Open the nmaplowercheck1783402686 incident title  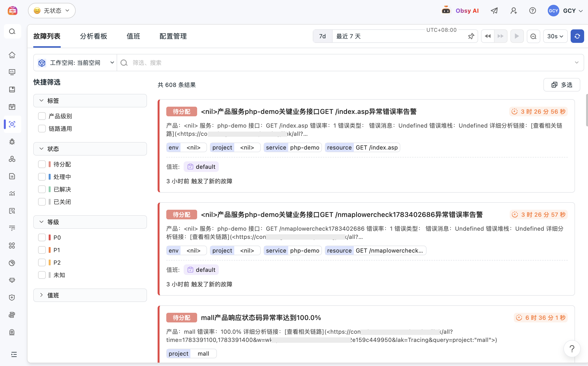point(342,215)
